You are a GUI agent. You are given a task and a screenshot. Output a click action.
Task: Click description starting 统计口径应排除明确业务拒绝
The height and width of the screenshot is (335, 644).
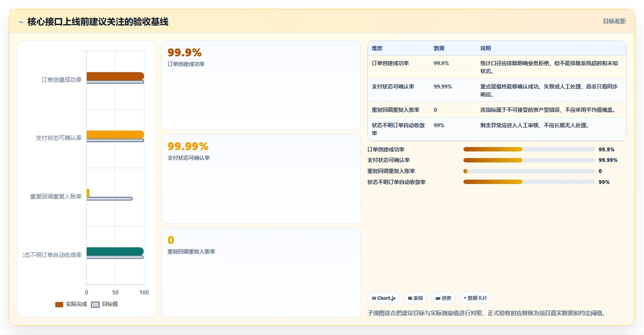(549, 67)
